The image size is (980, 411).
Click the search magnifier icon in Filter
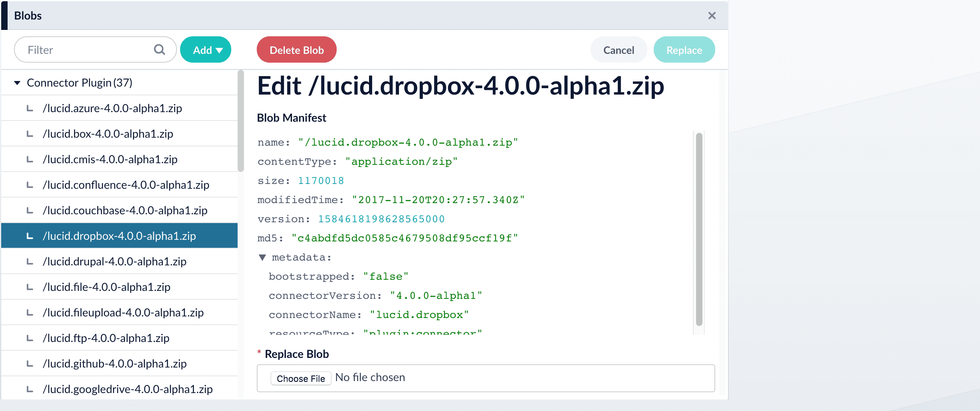pyautogui.click(x=159, y=49)
